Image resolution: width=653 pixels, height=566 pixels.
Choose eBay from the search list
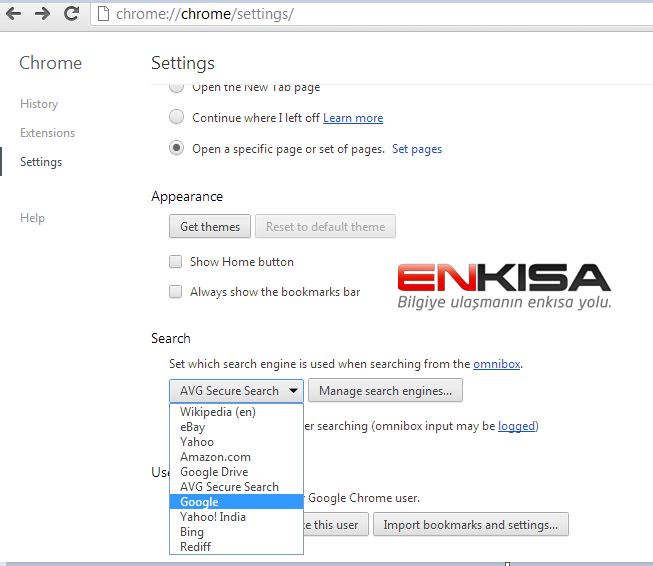tap(236, 427)
